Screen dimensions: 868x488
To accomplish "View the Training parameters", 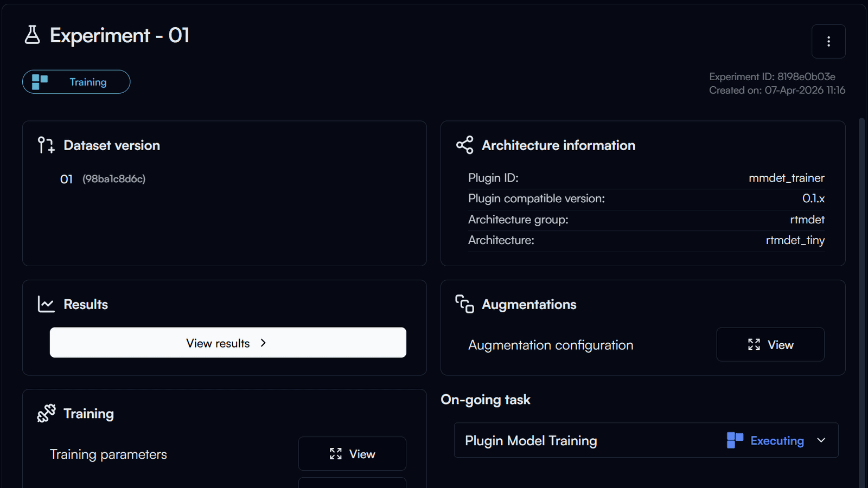I will point(352,454).
